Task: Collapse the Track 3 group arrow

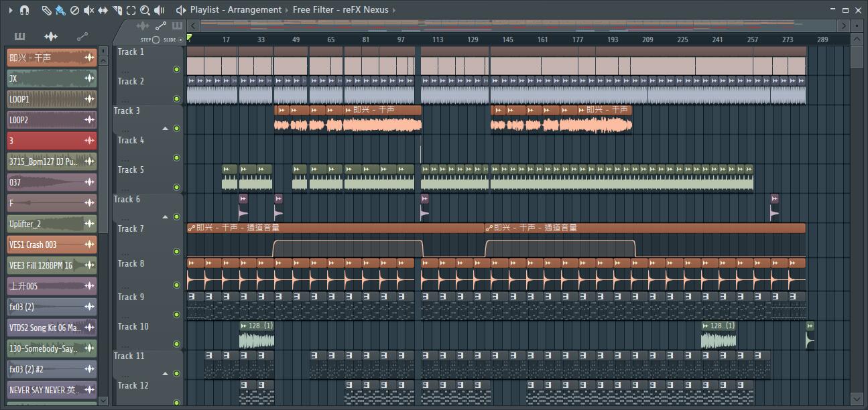Action: [166, 129]
